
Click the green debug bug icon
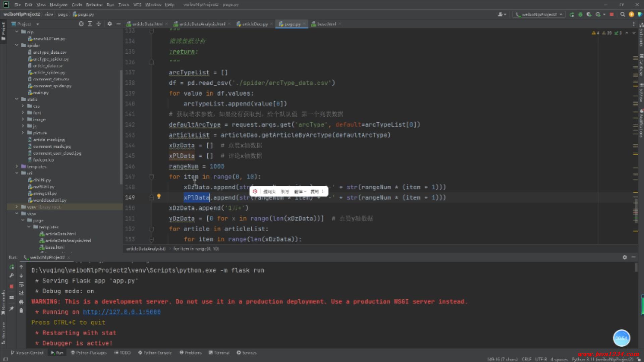coord(580,14)
